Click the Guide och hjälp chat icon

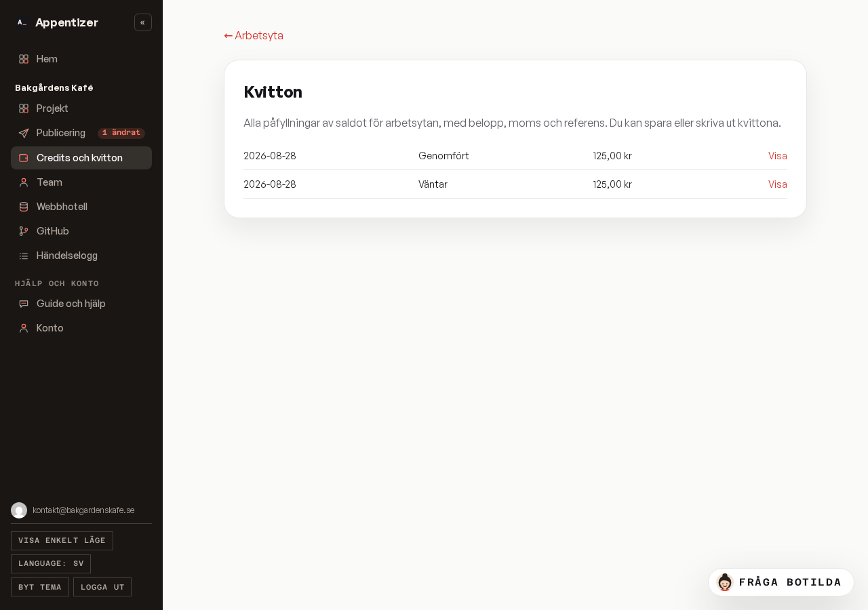point(24,304)
